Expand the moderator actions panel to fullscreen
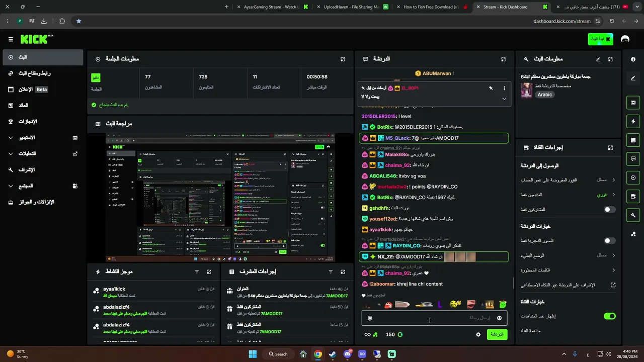This screenshot has height=362, width=644. click(x=343, y=272)
